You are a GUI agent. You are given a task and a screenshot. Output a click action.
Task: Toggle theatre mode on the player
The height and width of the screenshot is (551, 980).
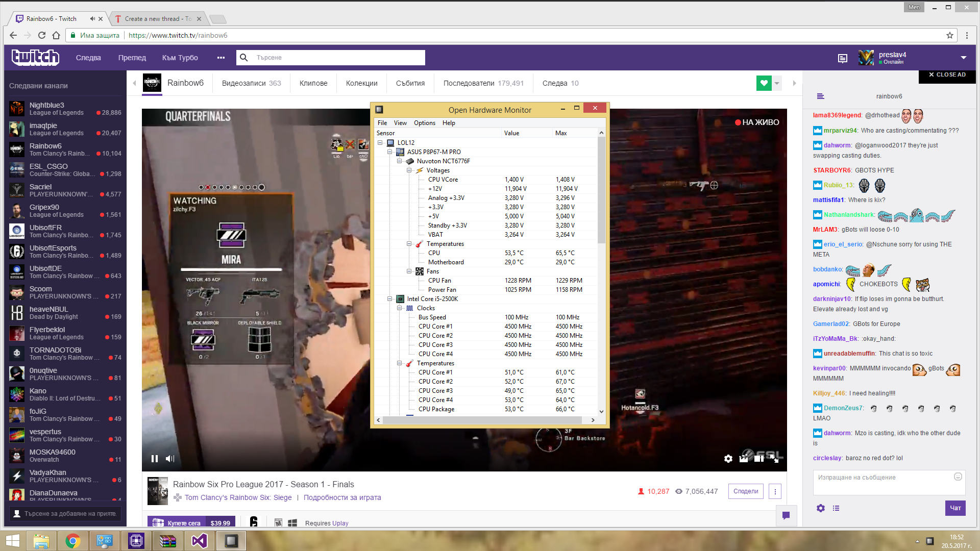(x=759, y=459)
